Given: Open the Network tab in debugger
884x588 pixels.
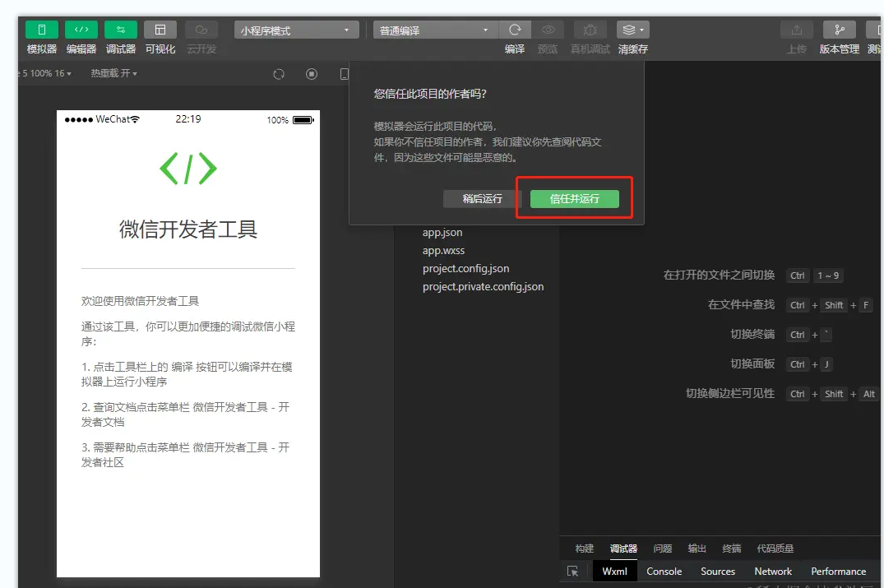Looking at the screenshot, I should [773, 572].
